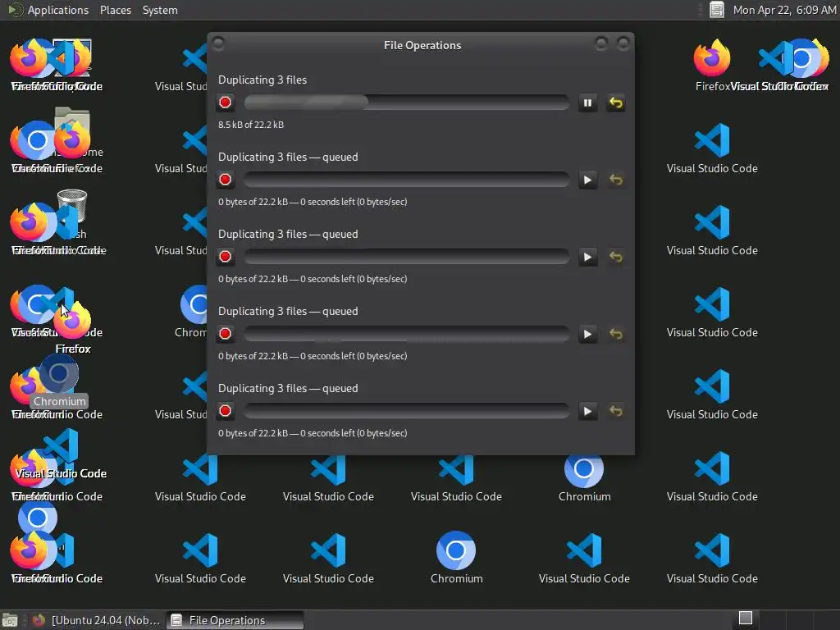840x630 pixels.
Task: Undo the last queued duplicating operation
Action: (615, 412)
